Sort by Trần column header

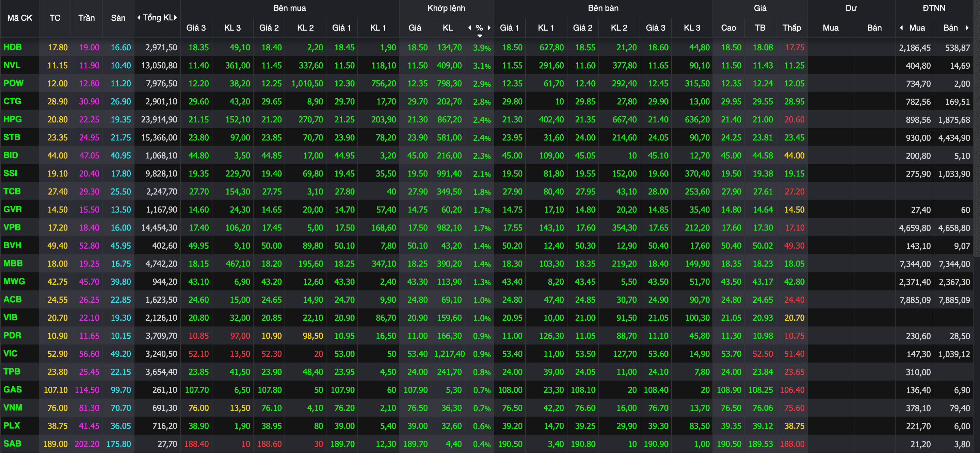click(x=86, y=18)
